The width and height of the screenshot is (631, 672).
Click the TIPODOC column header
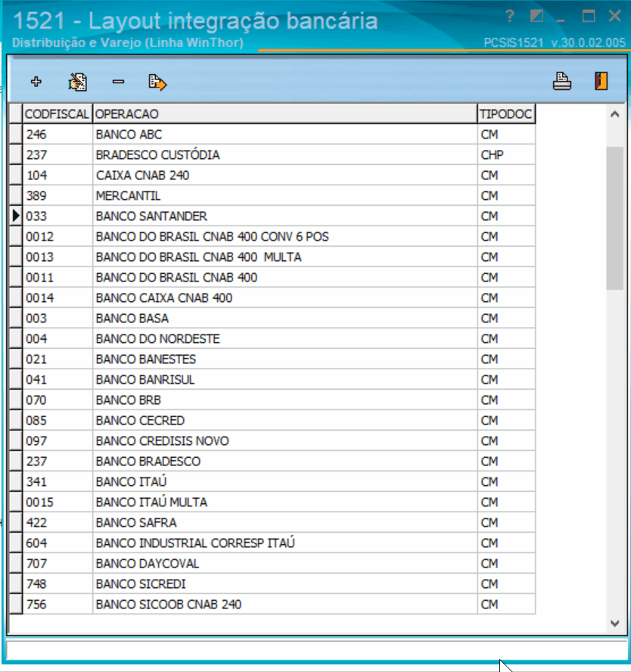pos(506,114)
